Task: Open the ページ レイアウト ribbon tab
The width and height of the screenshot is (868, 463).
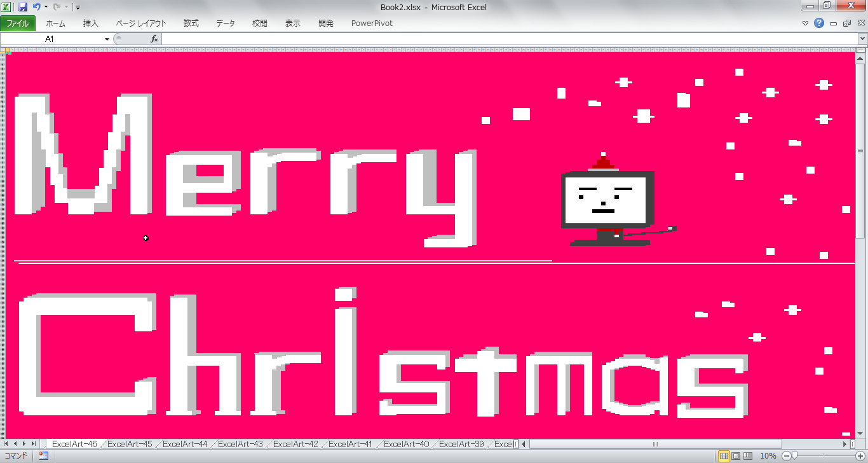Action: coord(141,24)
